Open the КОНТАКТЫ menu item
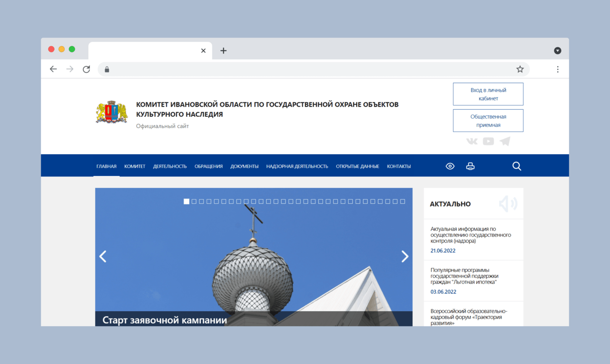The height and width of the screenshot is (364, 610). [x=399, y=166]
